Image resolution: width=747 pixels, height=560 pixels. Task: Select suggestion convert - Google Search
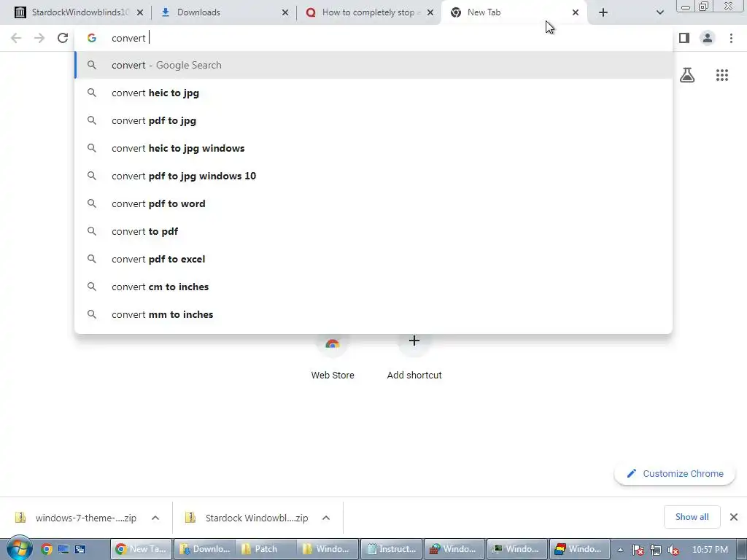tap(373, 65)
